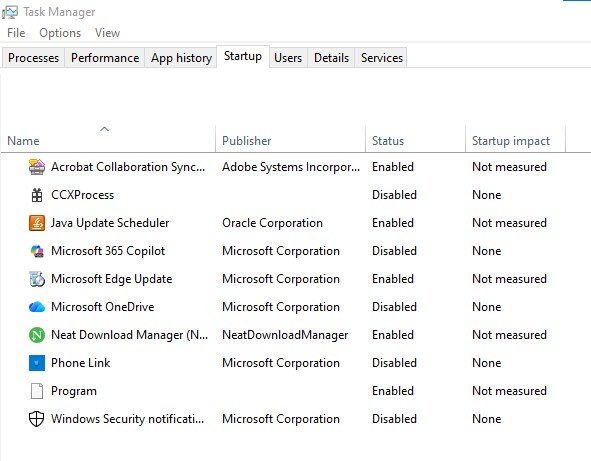Select the Microsoft Edge Update icon
591x461 pixels.
point(37,279)
